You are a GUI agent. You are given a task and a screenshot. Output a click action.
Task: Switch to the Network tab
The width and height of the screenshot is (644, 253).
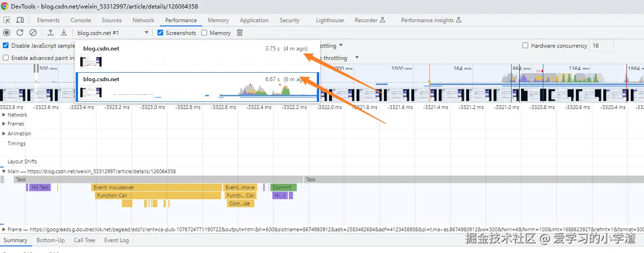coord(143,20)
